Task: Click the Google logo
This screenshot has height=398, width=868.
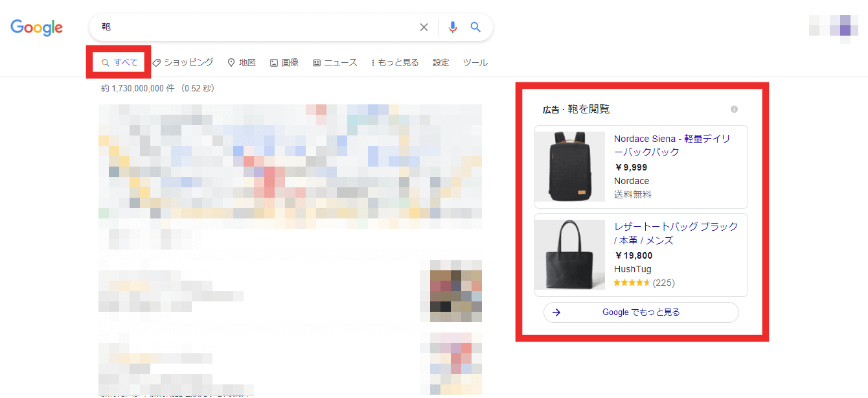Action: tap(37, 27)
